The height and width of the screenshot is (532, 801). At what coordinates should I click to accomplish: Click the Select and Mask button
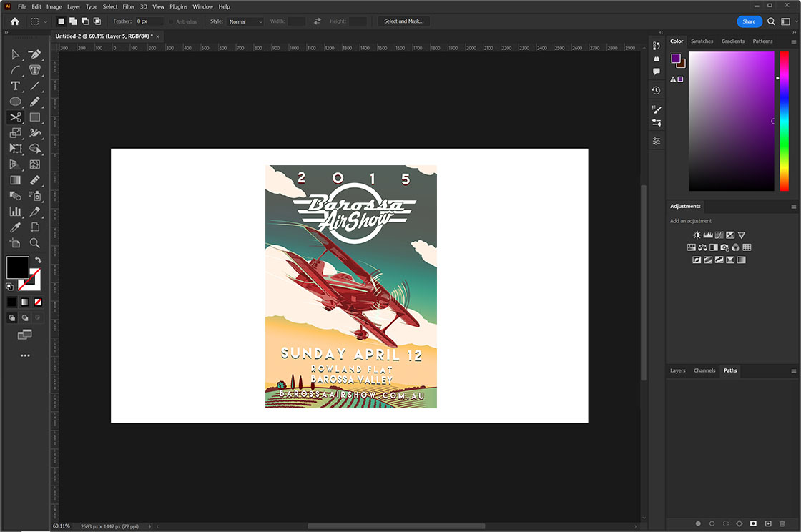403,21
